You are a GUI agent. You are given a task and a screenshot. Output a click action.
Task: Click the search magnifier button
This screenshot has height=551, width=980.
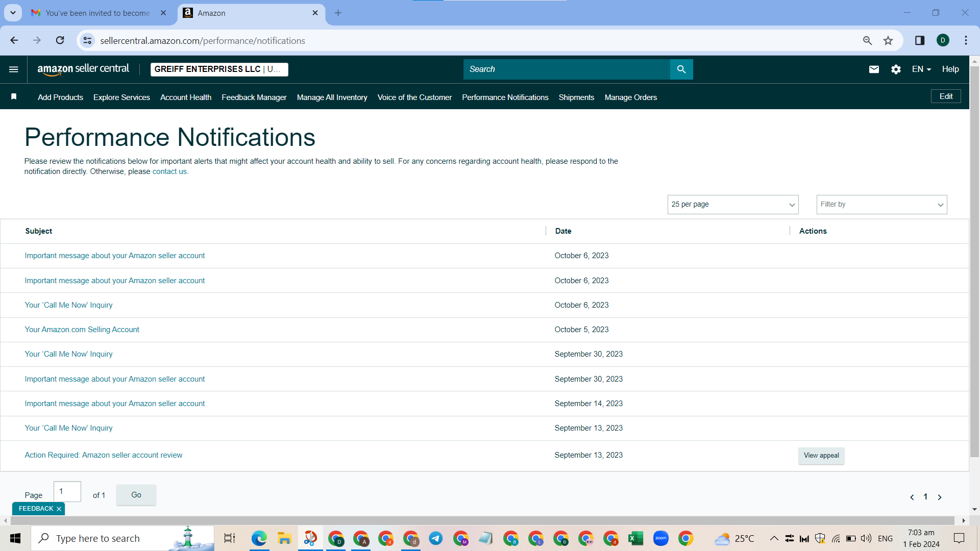coord(681,69)
